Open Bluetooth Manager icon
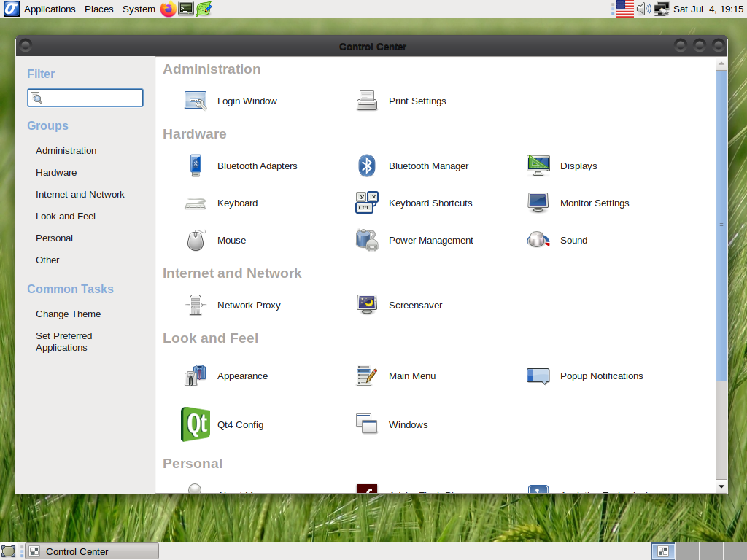747x560 pixels. 367,166
